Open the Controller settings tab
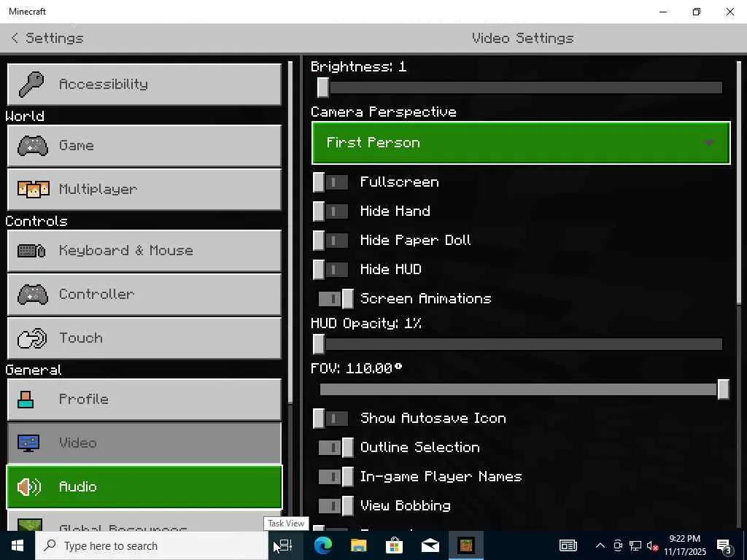Viewport: 747px width, 560px height. pyautogui.click(x=144, y=295)
